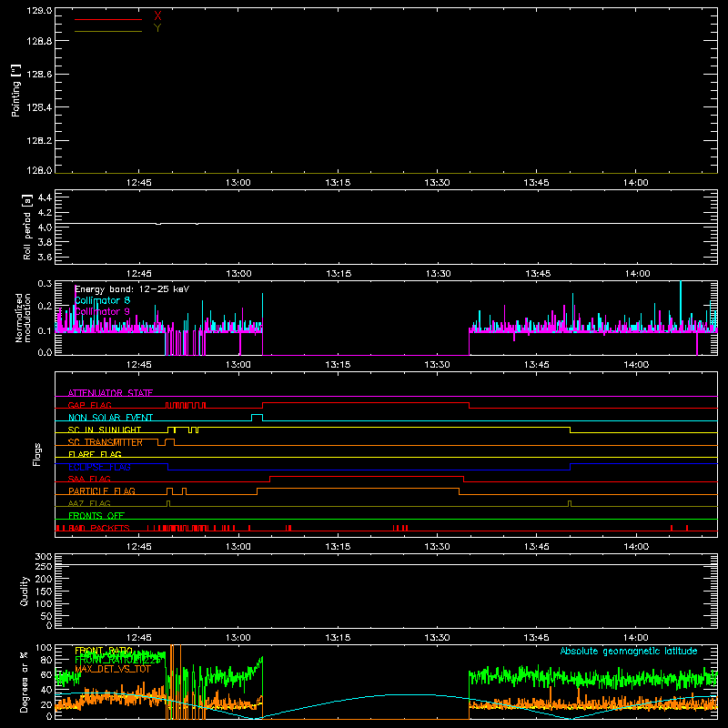This screenshot has width=728, height=728.
Task: Click the PARTICLE_FLAG label
Action: 102,490
